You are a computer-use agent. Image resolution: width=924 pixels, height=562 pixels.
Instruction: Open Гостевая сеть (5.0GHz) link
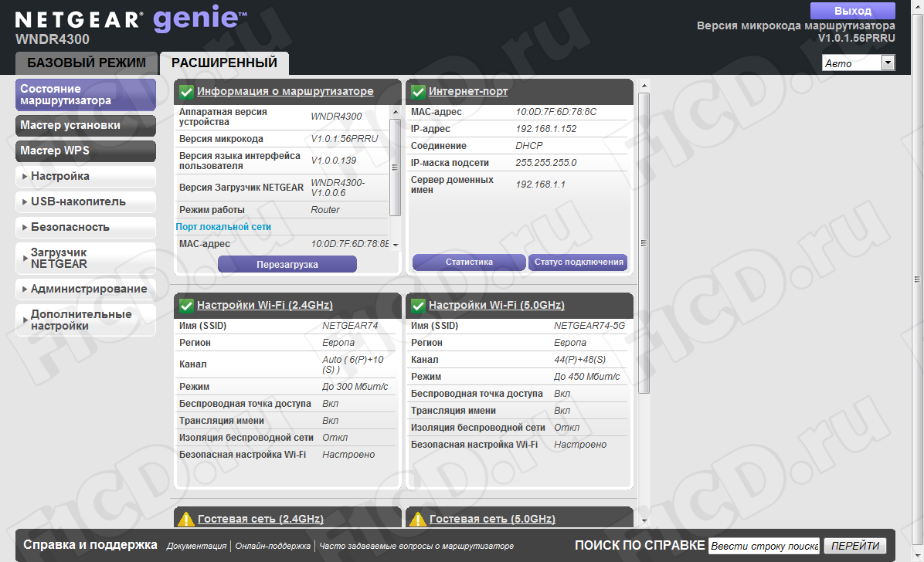(x=492, y=519)
